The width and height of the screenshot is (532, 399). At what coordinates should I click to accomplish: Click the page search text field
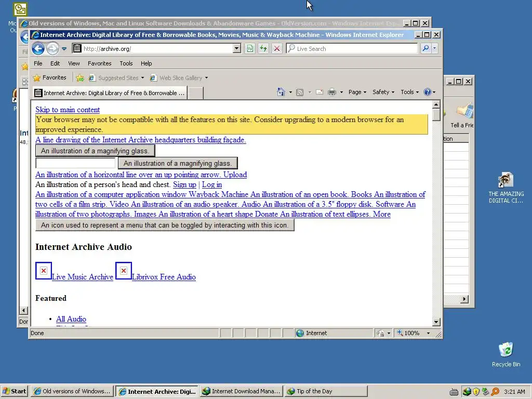pos(75,163)
